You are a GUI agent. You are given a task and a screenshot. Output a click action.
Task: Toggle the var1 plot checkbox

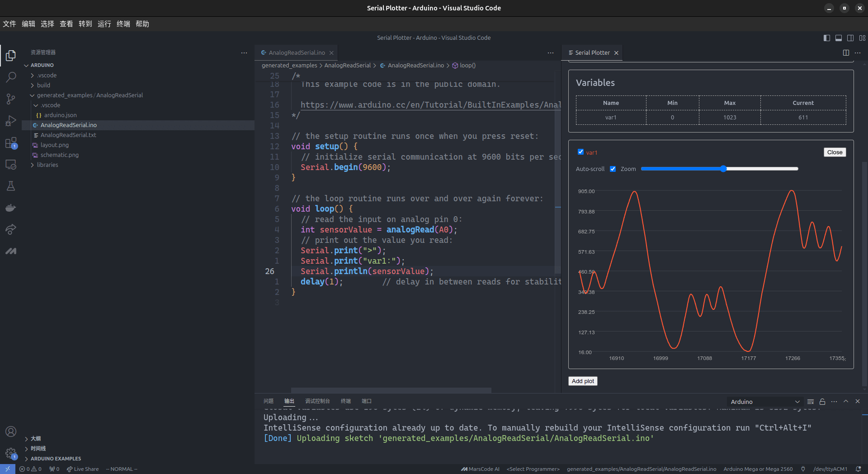(x=580, y=152)
